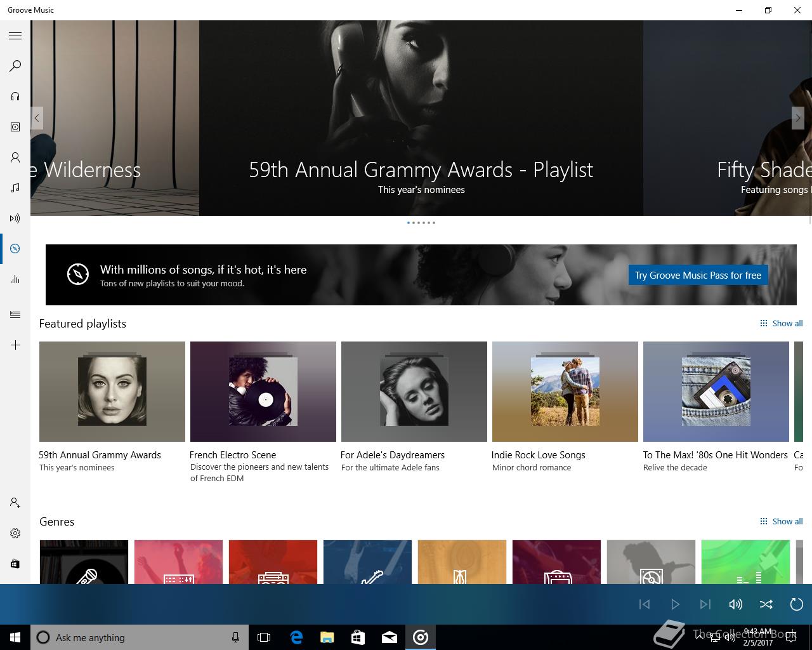
Task: Open the French Electro Scene playlist cover
Action: [263, 392]
